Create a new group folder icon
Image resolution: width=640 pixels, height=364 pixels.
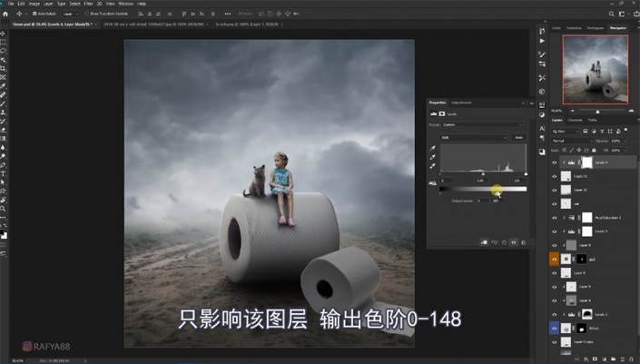[613, 359]
